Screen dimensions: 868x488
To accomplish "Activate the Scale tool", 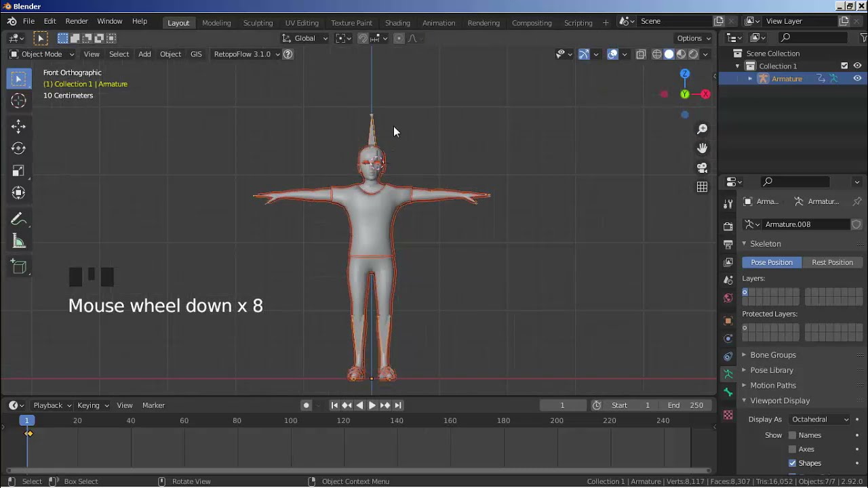I will [18, 171].
